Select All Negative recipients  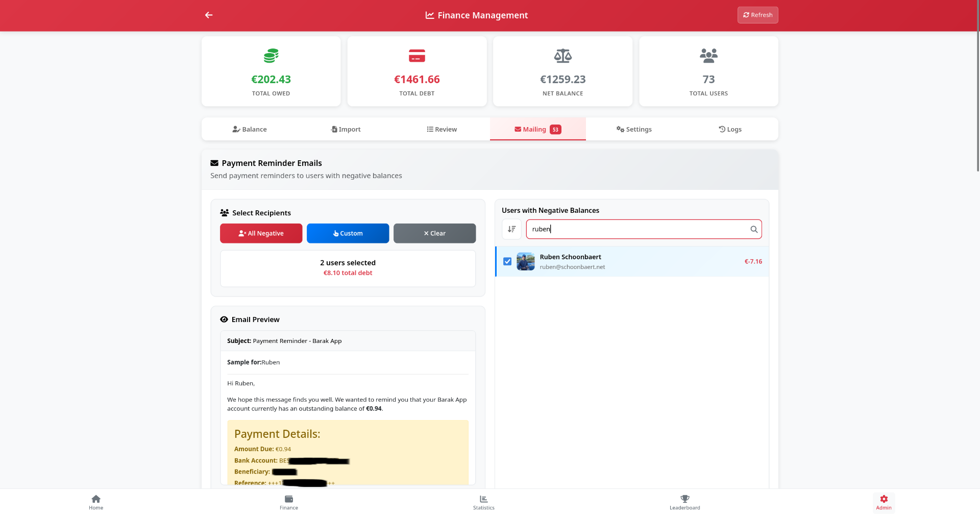click(x=261, y=234)
